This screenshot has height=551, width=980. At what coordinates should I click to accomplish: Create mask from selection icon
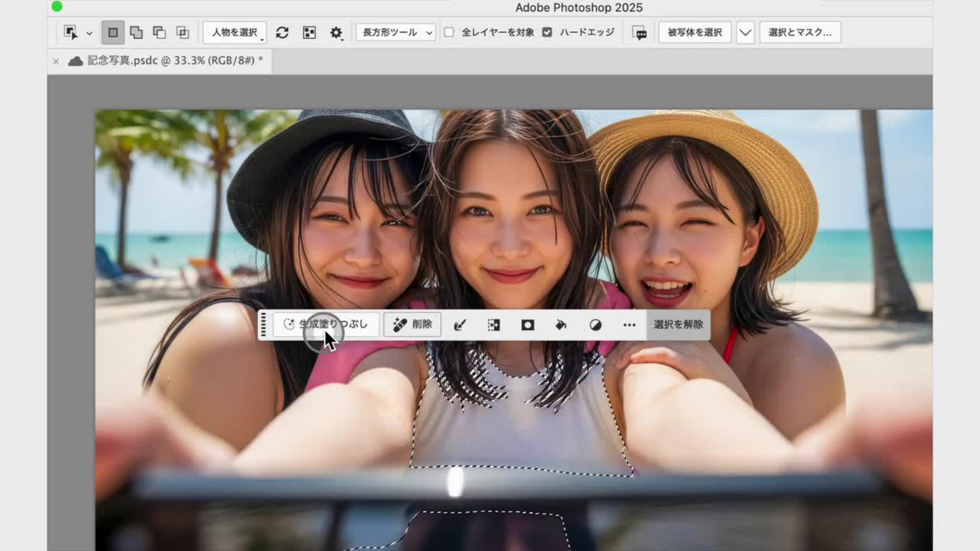coord(528,325)
